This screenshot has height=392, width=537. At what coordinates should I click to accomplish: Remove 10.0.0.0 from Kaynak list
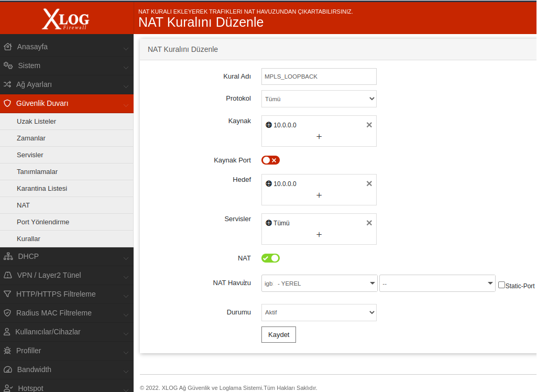pos(369,125)
